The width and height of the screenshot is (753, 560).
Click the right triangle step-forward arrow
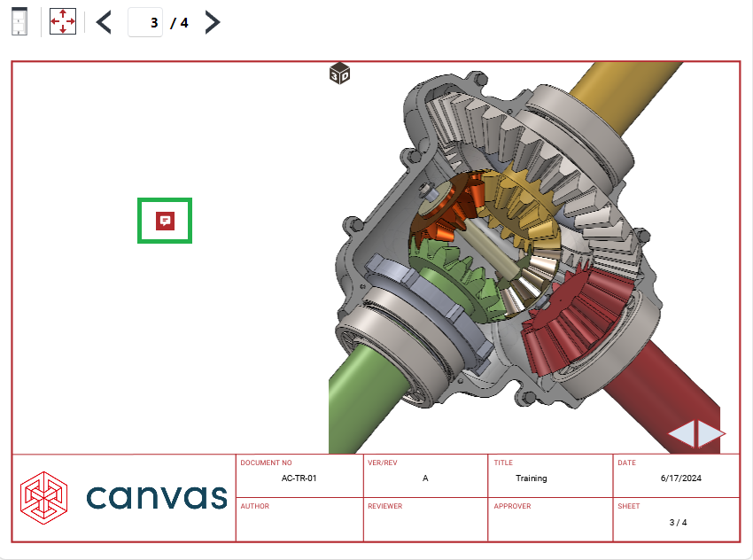coord(711,433)
